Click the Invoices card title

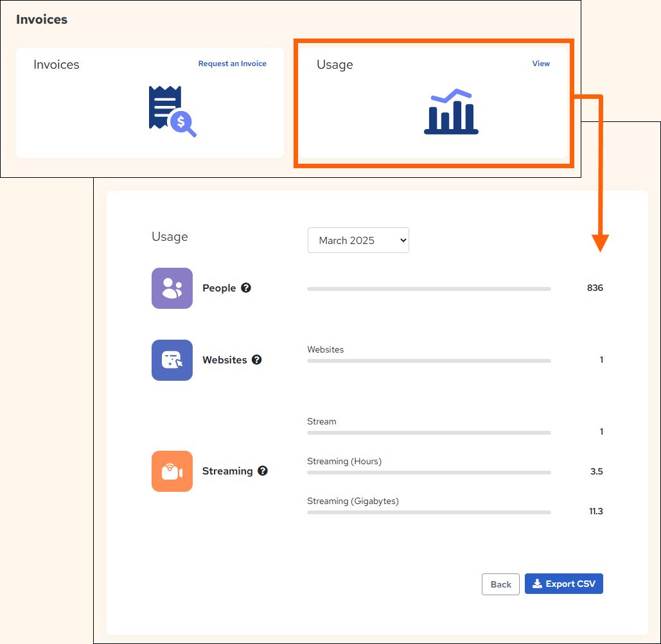tap(57, 65)
